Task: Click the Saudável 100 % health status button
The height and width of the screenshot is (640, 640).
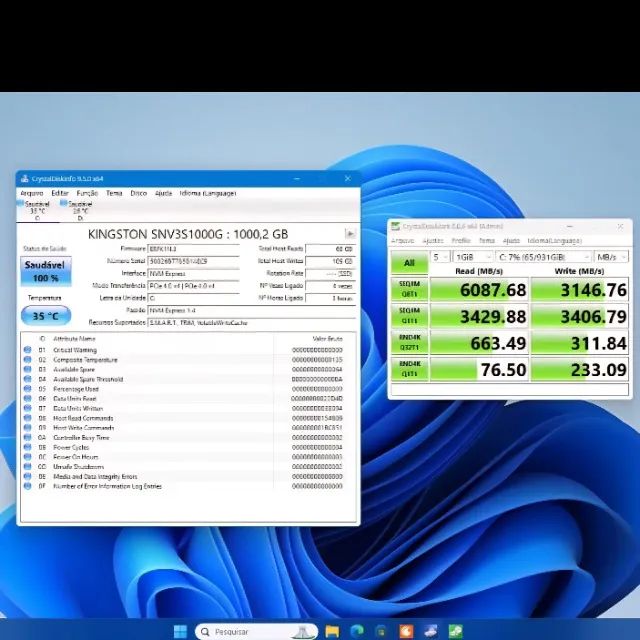Action: pos(46,271)
